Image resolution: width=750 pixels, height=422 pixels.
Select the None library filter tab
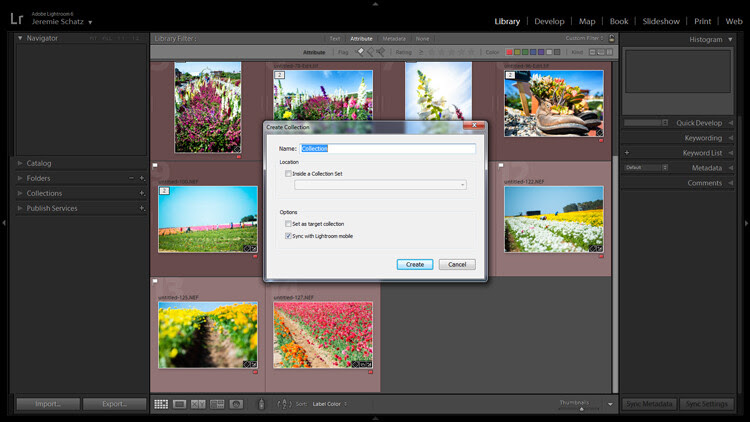click(x=422, y=39)
